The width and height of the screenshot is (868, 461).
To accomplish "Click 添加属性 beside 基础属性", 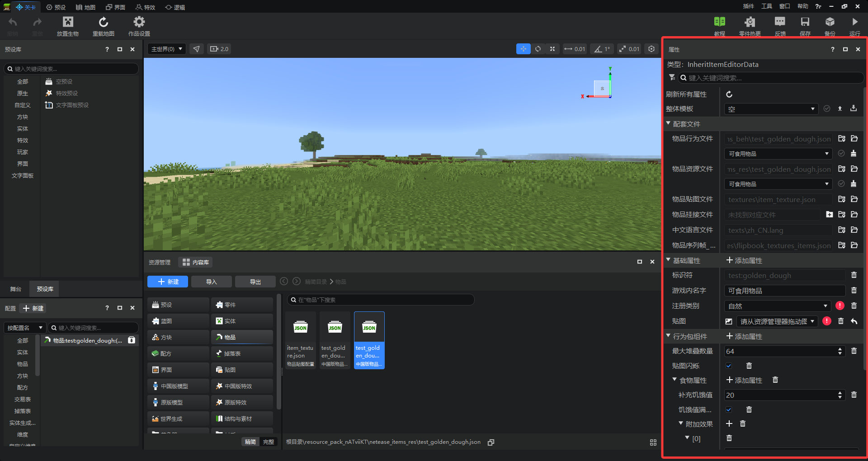I will (744, 260).
